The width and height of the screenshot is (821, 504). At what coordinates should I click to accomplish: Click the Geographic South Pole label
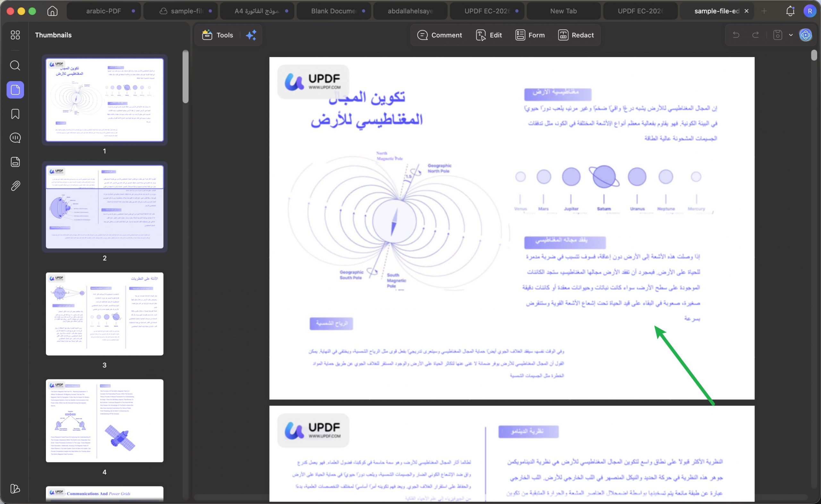(351, 275)
